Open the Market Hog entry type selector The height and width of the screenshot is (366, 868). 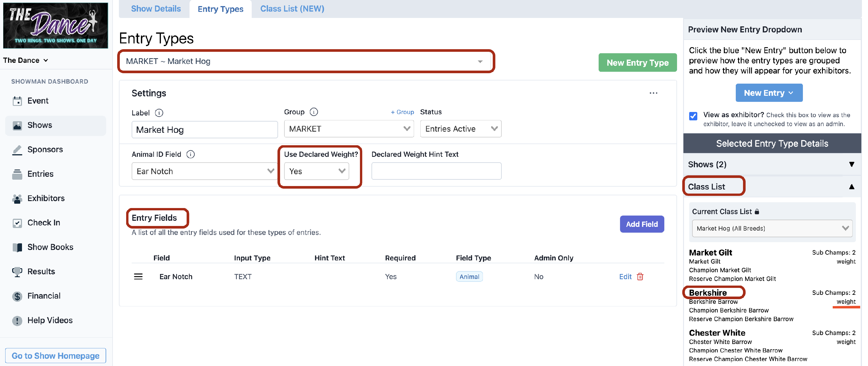(x=305, y=61)
